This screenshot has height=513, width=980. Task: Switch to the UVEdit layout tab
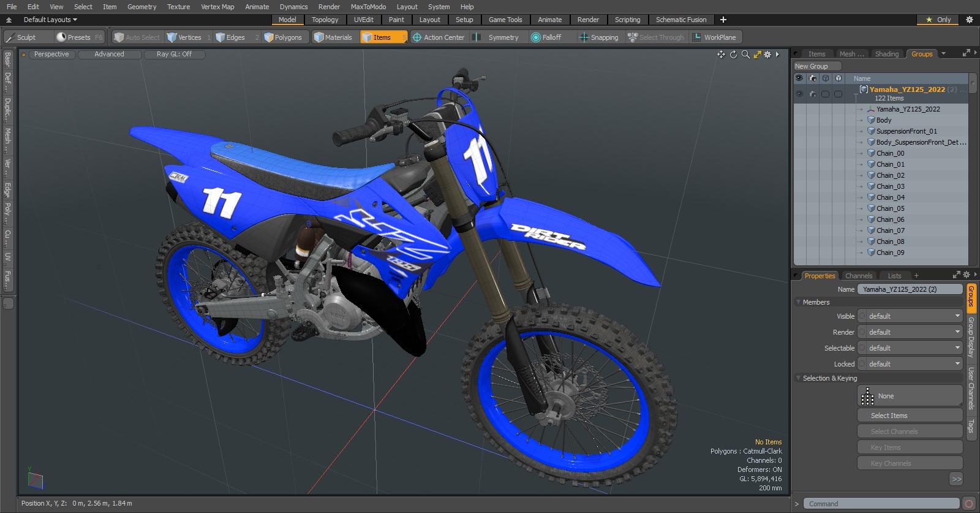tap(363, 20)
